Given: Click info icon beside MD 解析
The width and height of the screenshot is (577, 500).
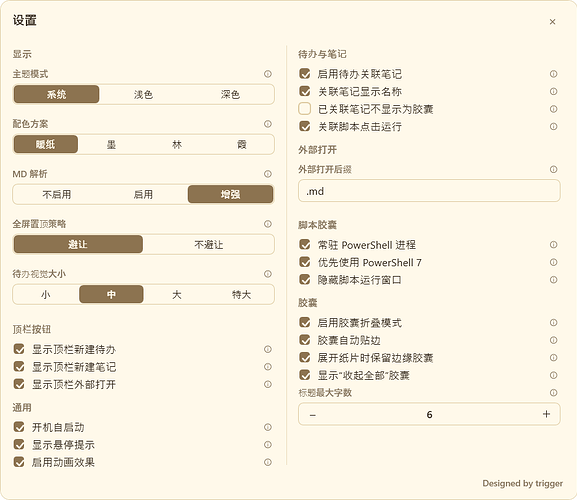Looking at the screenshot, I should 268,174.
